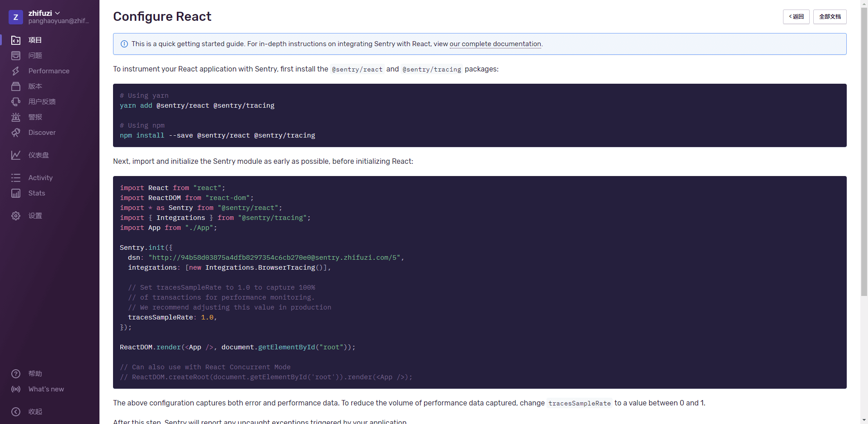Image resolution: width=868 pixels, height=424 pixels.
Task: Click the info icon in the guide banner
Action: tap(124, 44)
